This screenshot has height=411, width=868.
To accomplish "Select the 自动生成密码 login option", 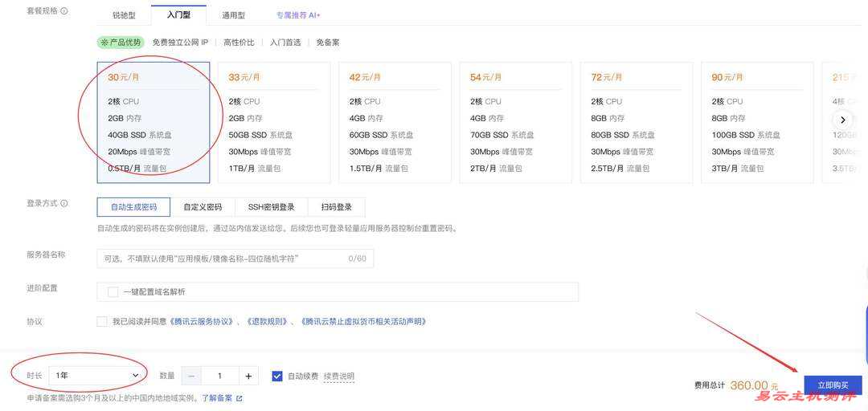I will [x=133, y=207].
